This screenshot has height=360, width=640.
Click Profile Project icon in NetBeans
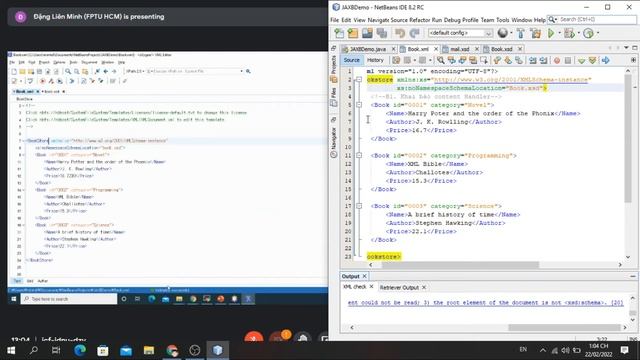tap(588, 33)
